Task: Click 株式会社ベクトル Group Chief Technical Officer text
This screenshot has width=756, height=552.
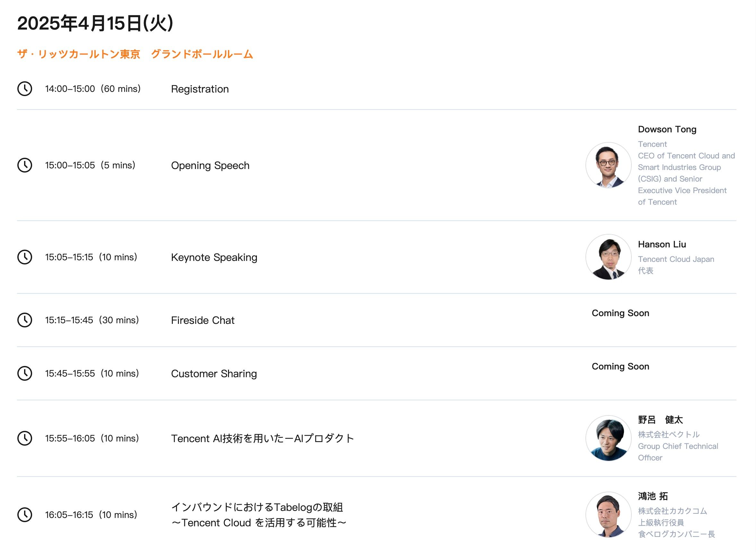Action: [678, 446]
